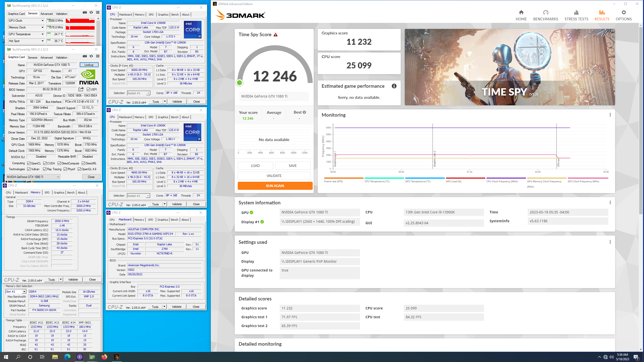Toggle Vulkan checkbox in GPU-Z
This screenshot has height=362, width=644.
point(29,169)
